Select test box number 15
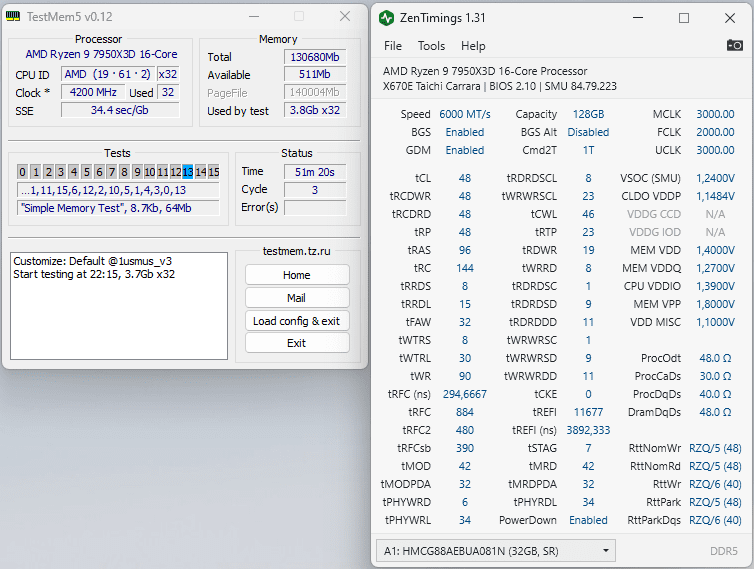Screen dimensions: 754x569 pyautogui.click(x=214, y=172)
